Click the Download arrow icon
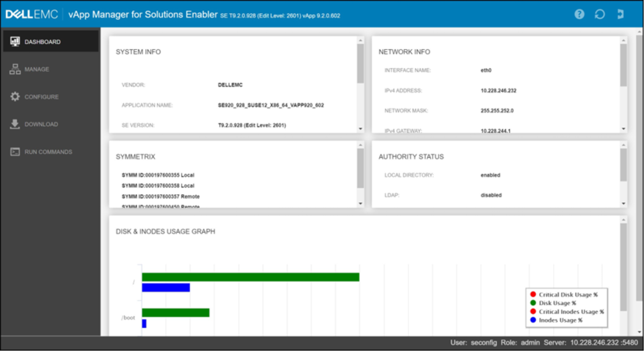The height and width of the screenshot is (351, 644). pos(15,124)
